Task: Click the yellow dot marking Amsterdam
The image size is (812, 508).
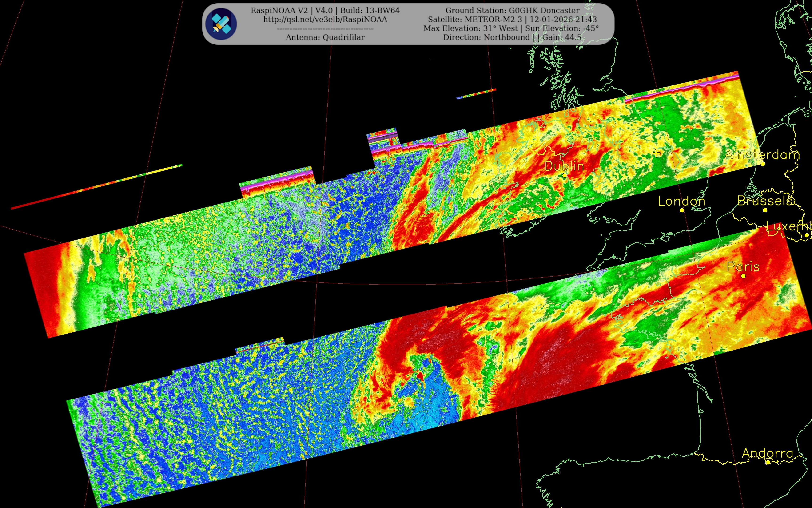Action: point(763,164)
